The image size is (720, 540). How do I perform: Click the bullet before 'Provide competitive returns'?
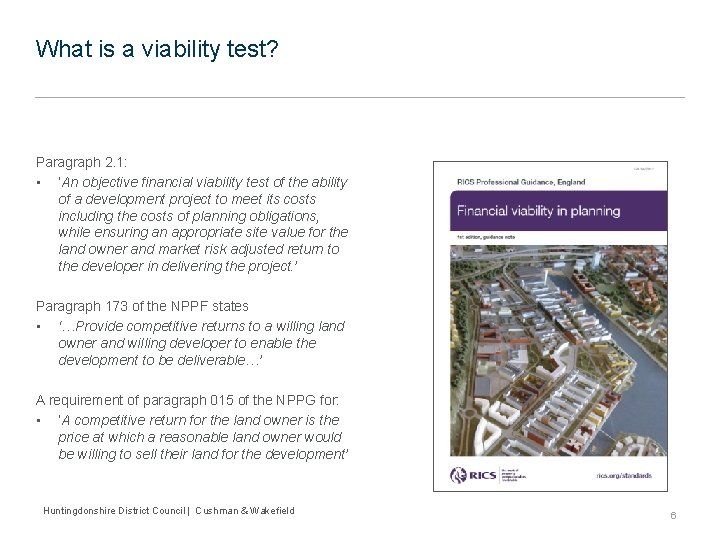pyautogui.click(x=37, y=326)
